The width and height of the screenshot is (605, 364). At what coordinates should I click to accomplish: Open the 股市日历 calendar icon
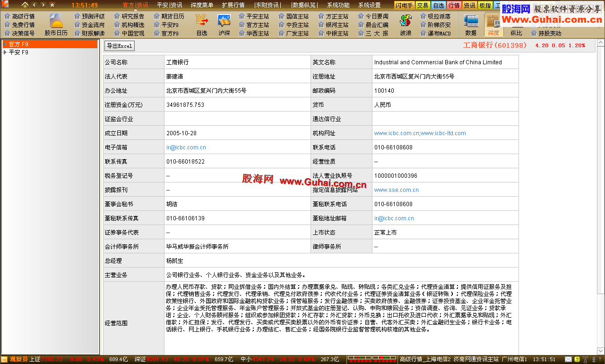[x=56, y=24]
